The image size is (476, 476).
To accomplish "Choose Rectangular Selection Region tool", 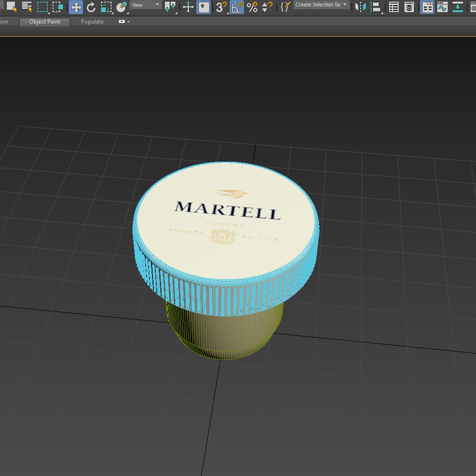I will (42, 7).
